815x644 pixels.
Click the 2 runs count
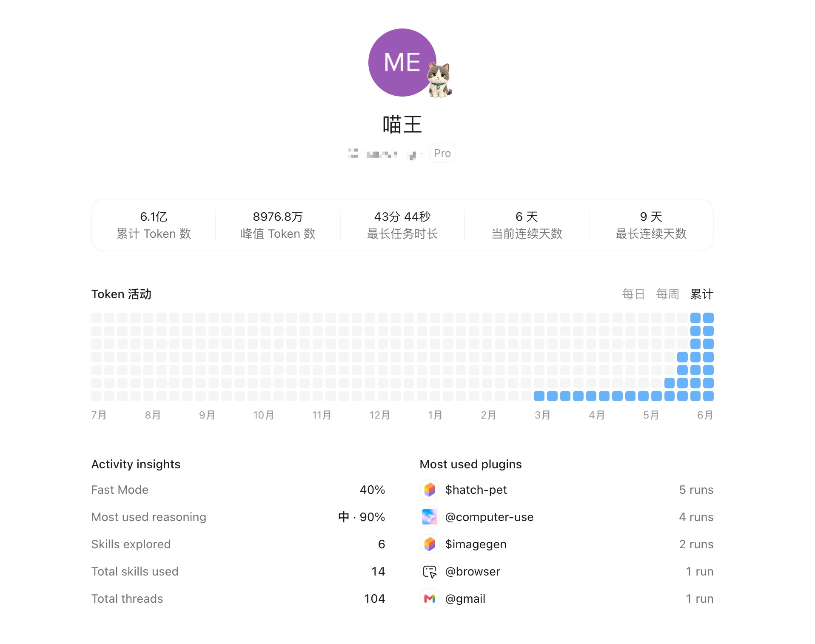click(x=696, y=544)
